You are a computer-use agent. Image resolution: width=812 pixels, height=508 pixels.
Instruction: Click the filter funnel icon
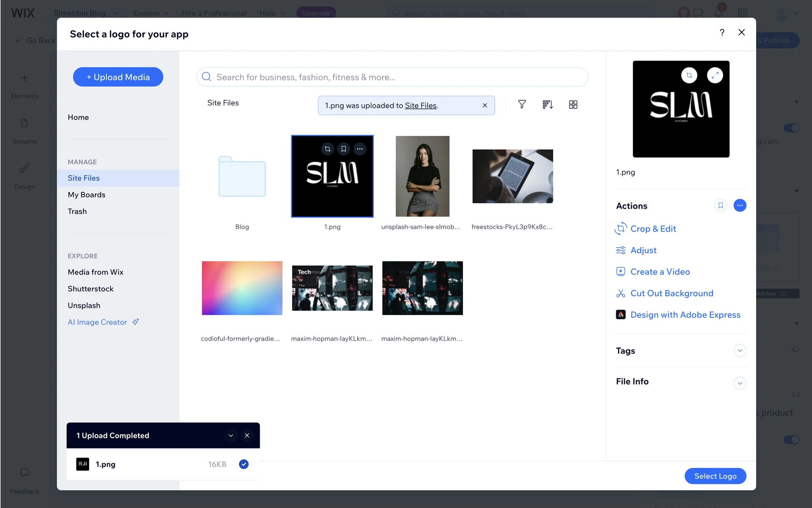tap(522, 104)
